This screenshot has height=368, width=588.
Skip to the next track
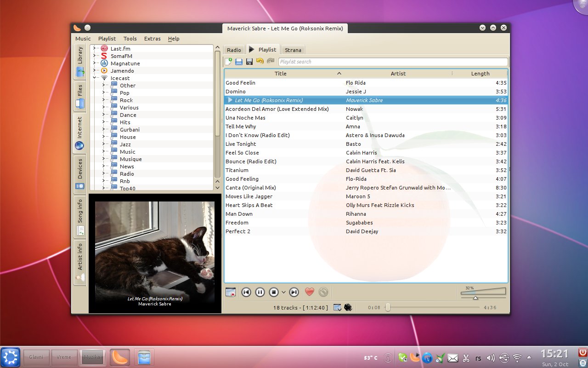(294, 292)
